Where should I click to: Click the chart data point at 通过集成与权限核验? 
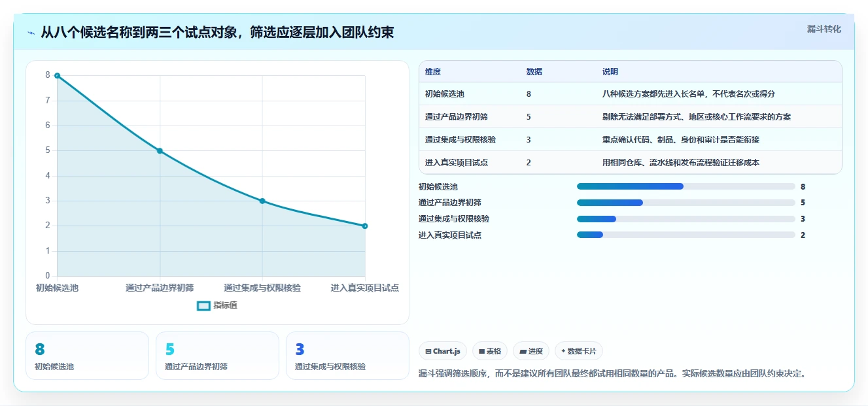tap(262, 201)
